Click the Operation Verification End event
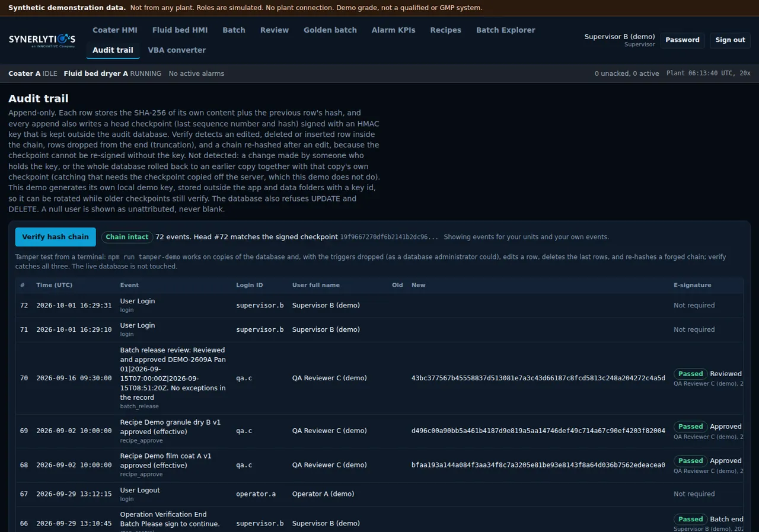Viewport: 759px width, 532px height. [x=170, y=519]
